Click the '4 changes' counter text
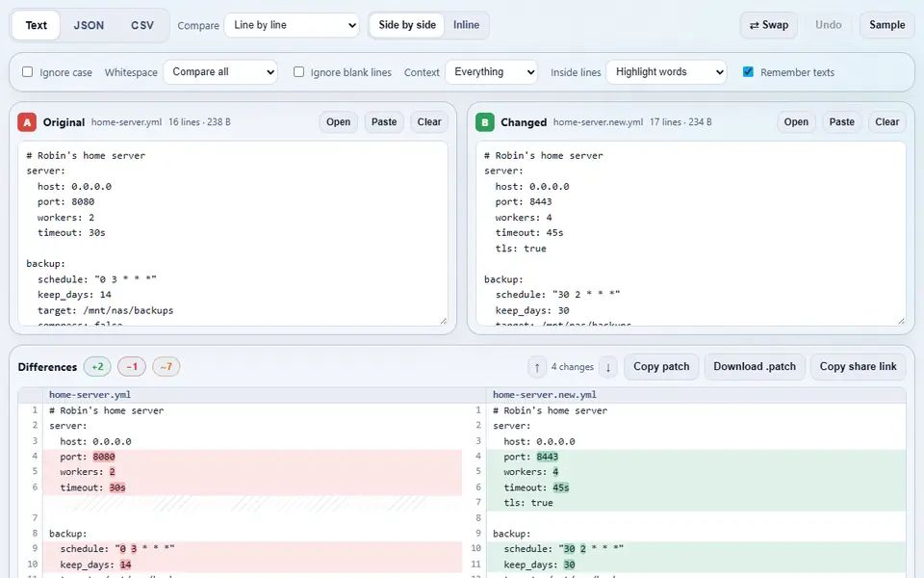Screen dimensions: 924x578 [x=572, y=367]
